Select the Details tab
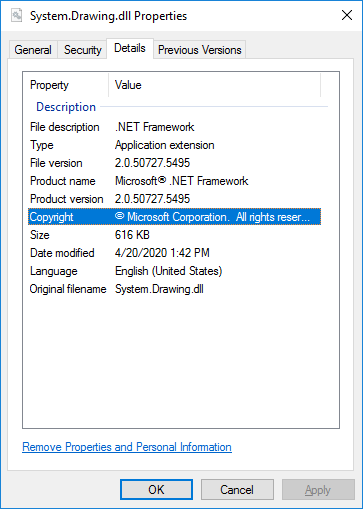363x509 pixels. tap(130, 48)
